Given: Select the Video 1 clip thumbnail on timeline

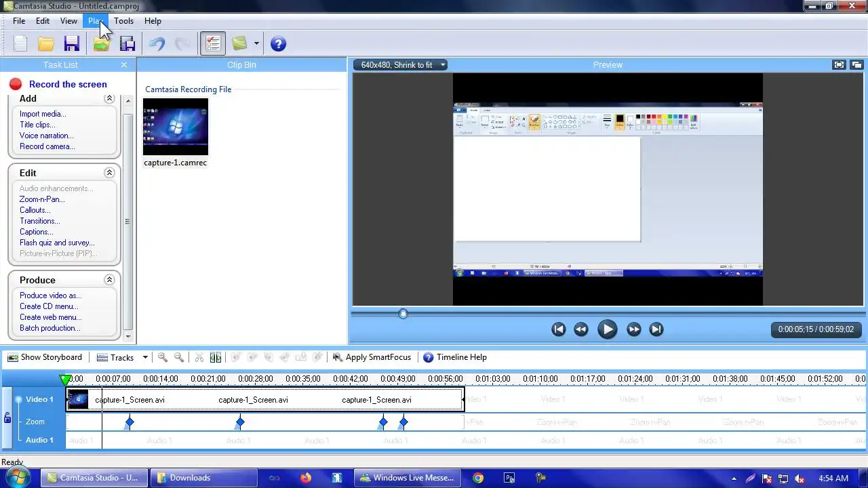Looking at the screenshot, I should click(x=78, y=399).
